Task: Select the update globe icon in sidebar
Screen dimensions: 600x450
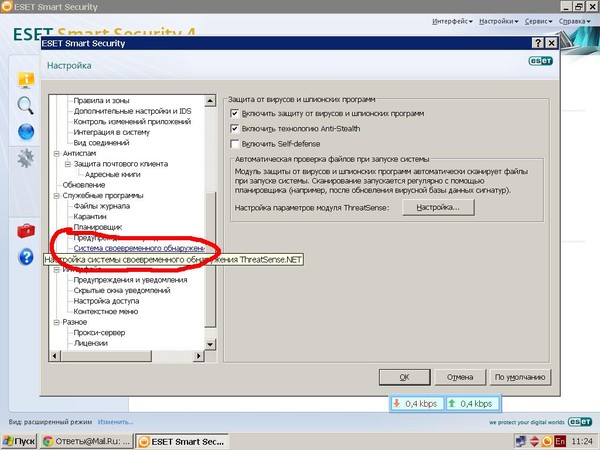Action: (x=26, y=132)
